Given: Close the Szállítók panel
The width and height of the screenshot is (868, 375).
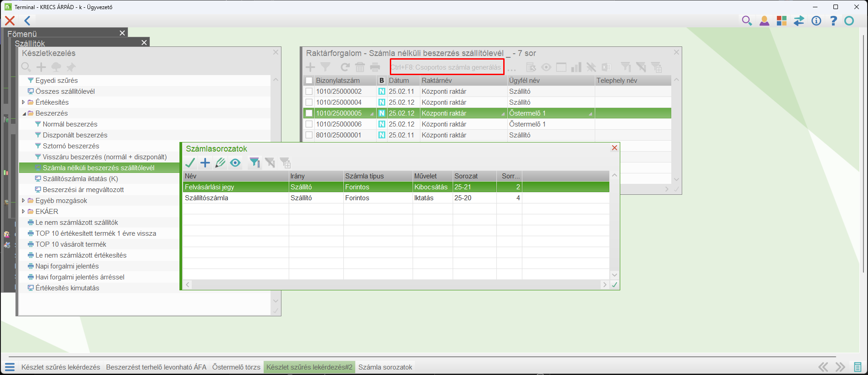Looking at the screenshot, I should pyautogui.click(x=144, y=42).
